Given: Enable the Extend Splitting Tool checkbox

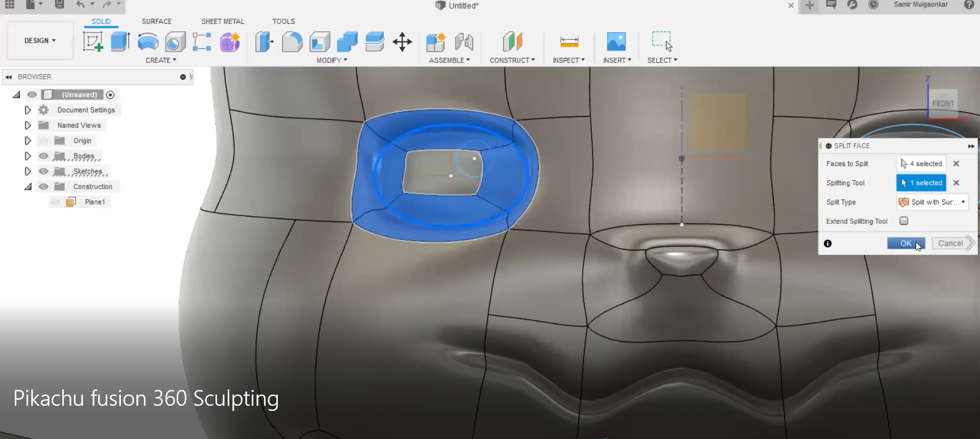Looking at the screenshot, I should pos(904,221).
